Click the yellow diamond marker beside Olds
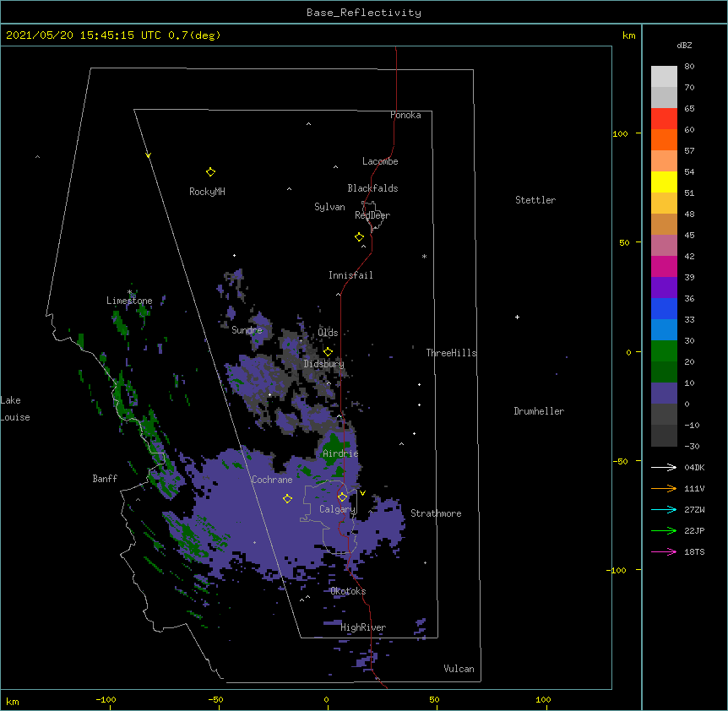728x711 pixels. pos(328,352)
